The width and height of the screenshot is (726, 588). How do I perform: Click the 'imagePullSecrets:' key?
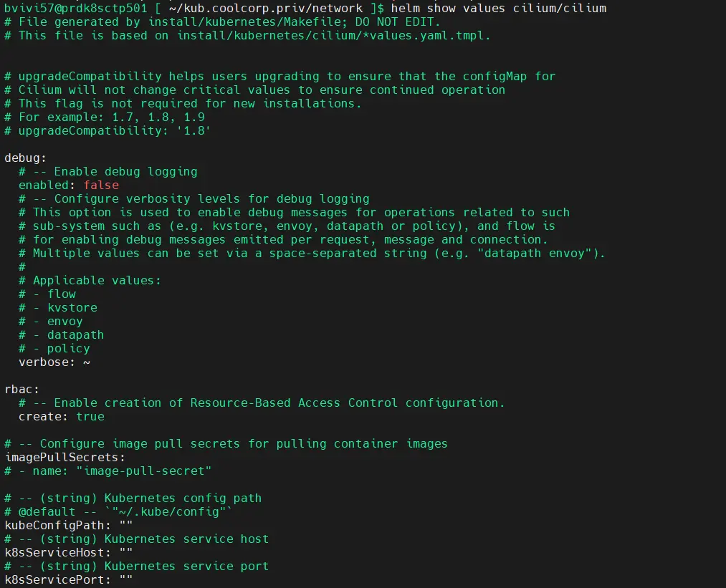(65, 457)
